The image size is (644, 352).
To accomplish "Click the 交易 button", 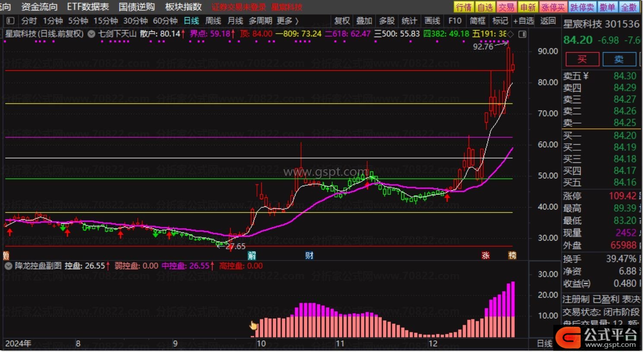I will [x=506, y=7].
